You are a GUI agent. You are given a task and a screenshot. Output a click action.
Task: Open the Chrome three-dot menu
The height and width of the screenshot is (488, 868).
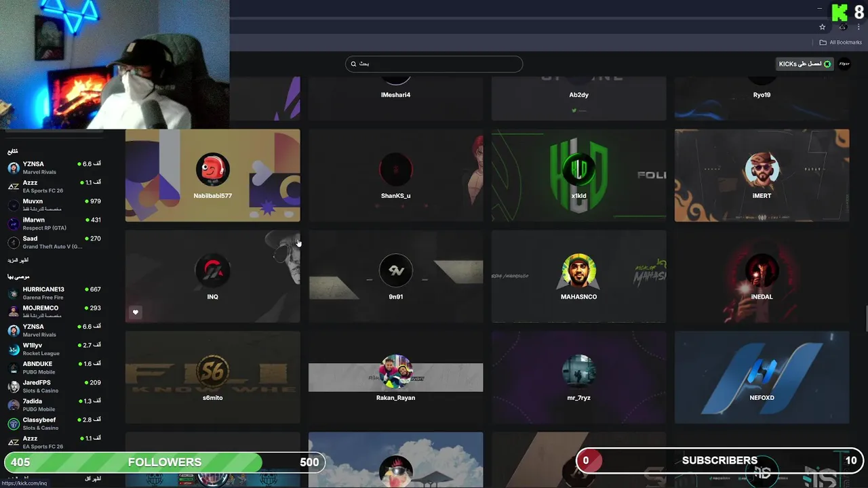point(859,27)
